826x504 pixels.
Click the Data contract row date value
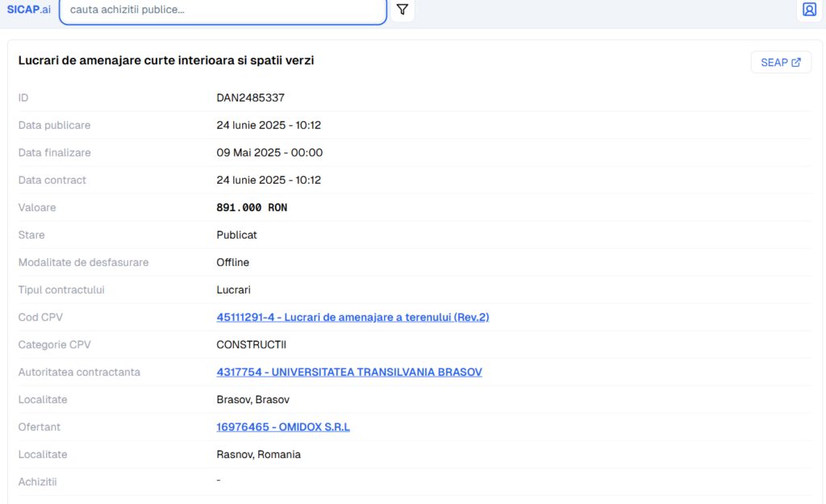[269, 180]
